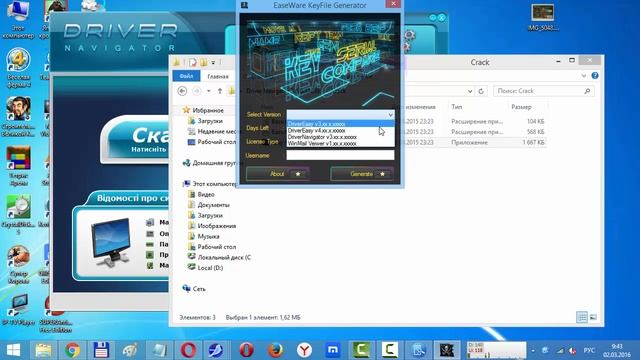
Task: Select Избранное in navigation pane
Action: tap(208, 110)
